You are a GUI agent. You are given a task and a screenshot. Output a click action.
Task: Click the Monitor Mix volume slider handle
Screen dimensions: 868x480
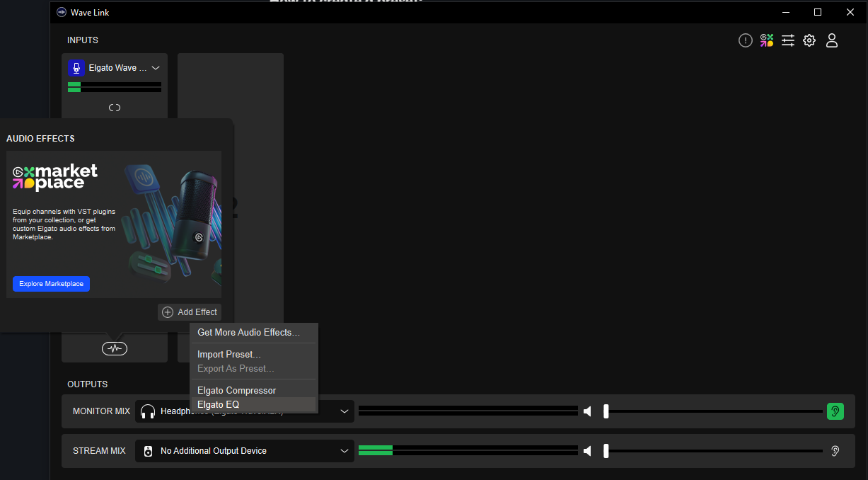(x=606, y=411)
